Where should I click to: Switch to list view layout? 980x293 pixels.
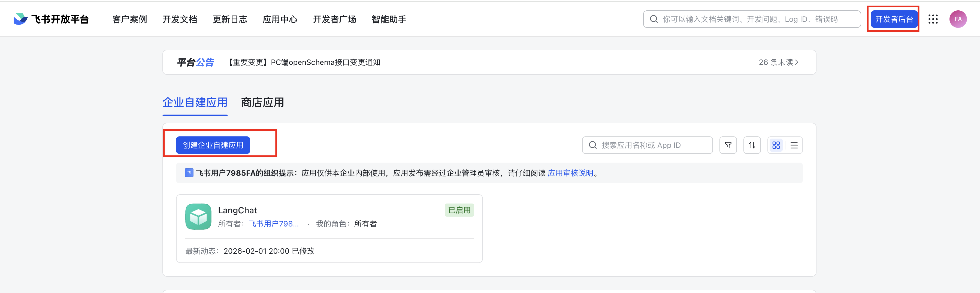794,145
